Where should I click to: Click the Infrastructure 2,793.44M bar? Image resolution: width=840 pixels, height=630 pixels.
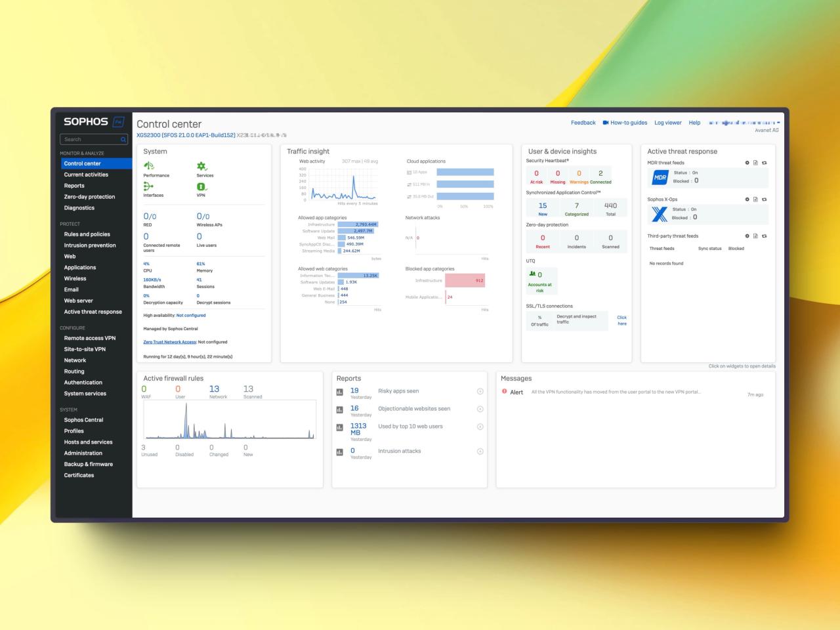coord(358,224)
